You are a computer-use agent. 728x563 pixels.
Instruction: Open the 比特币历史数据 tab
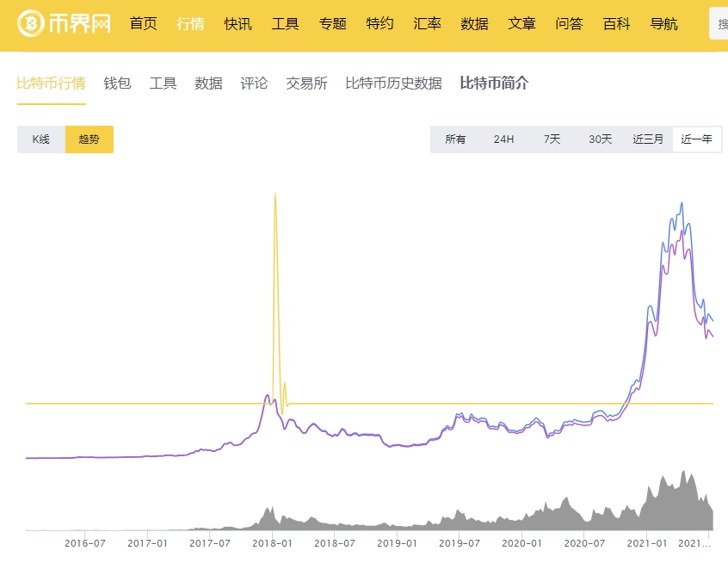click(x=393, y=84)
